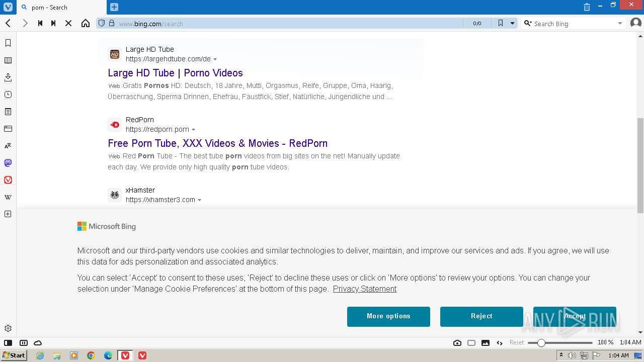Open Downloads panel
The image size is (644, 362).
click(x=8, y=77)
